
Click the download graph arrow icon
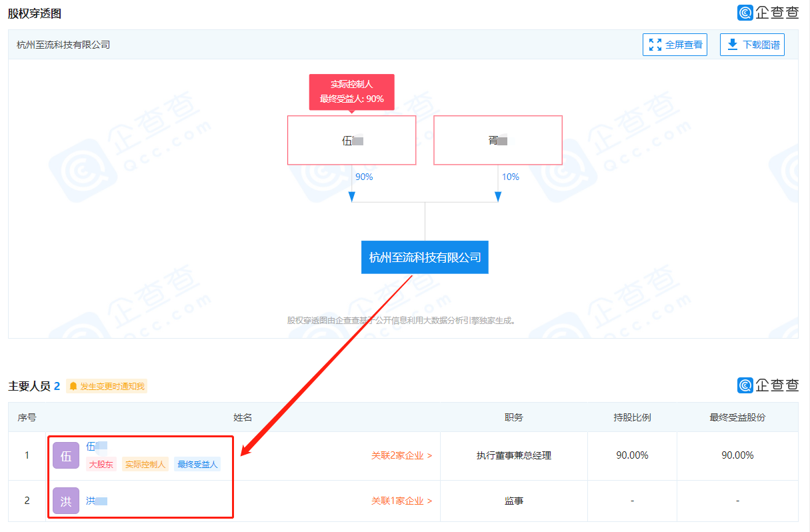click(x=733, y=45)
